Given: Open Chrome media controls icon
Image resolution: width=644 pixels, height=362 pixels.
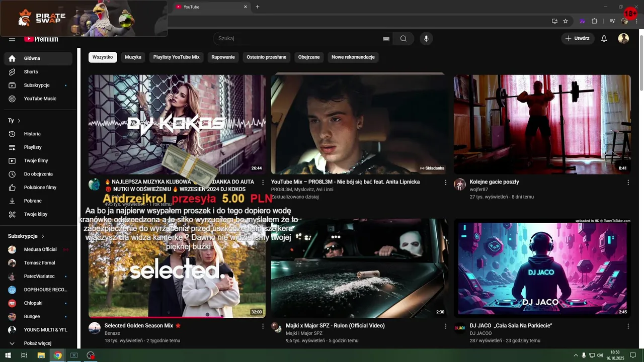Looking at the screenshot, I should click(x=612, y=21).
